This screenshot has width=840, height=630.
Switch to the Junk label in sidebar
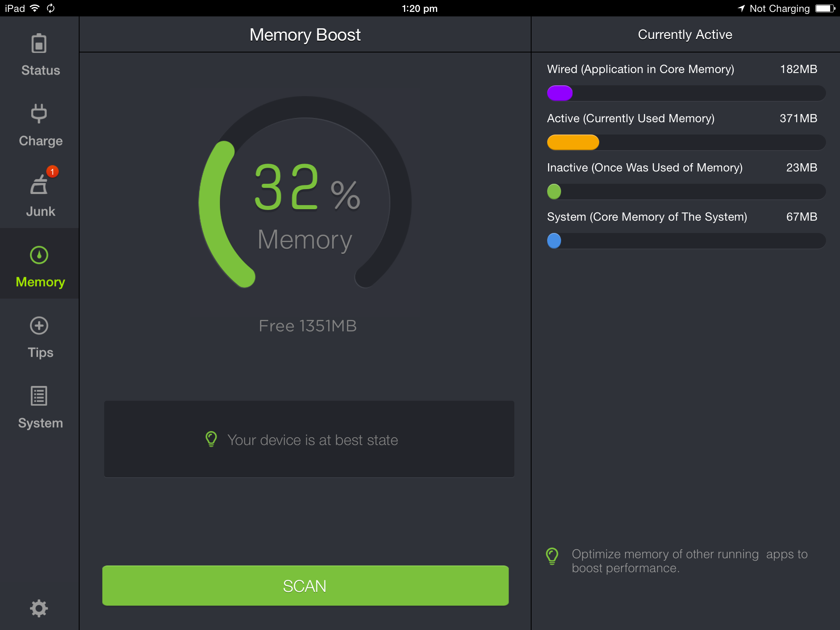tap(41, 211)
